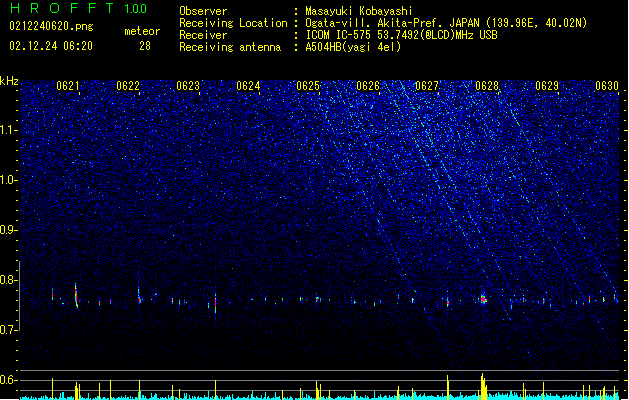Click the tallest yellow signal spike below 0628
The height and width of the screenshot is (400, 629).
point(483,386)
